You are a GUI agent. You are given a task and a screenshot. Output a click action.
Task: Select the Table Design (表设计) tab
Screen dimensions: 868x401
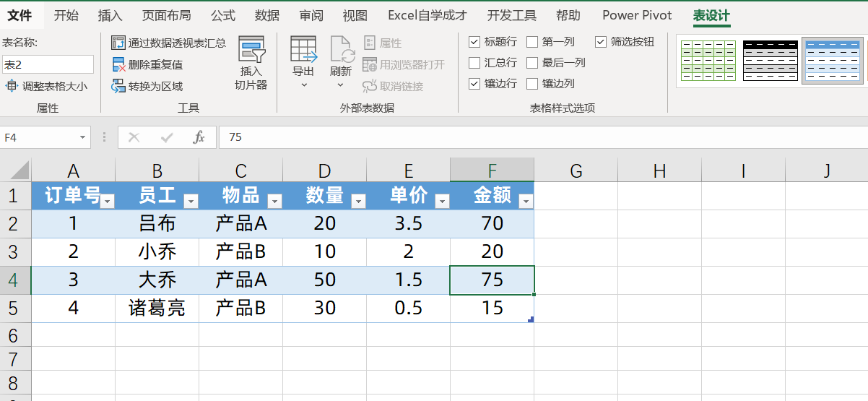click(711, 15)
